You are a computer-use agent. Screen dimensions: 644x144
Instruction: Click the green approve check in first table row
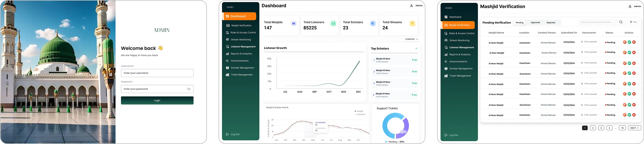tap(629, 42)
